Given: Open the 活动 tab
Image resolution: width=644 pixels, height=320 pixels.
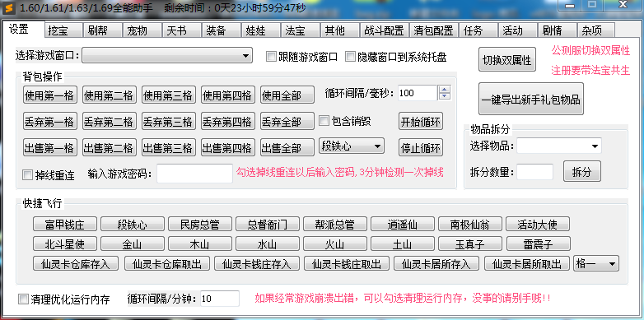Looking at the screenshot, I should pyautogui.click(x=518, y=30).
